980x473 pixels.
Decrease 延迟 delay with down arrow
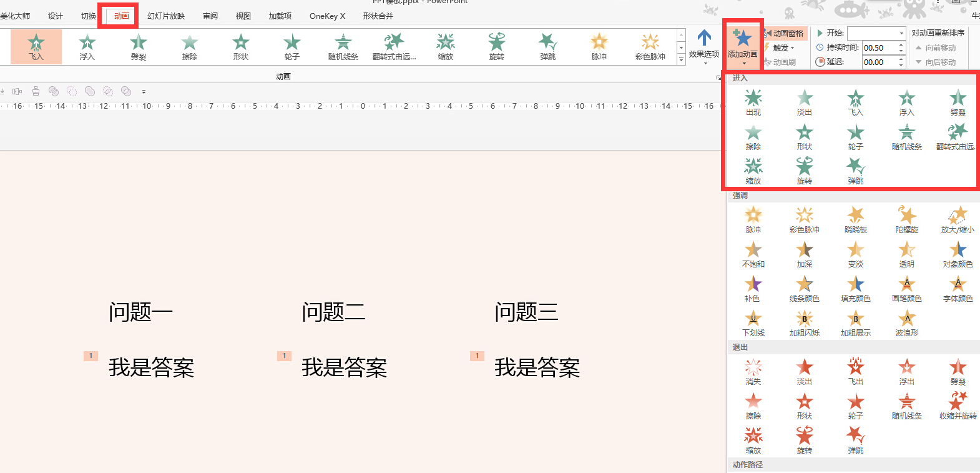[x=901, y=64]
